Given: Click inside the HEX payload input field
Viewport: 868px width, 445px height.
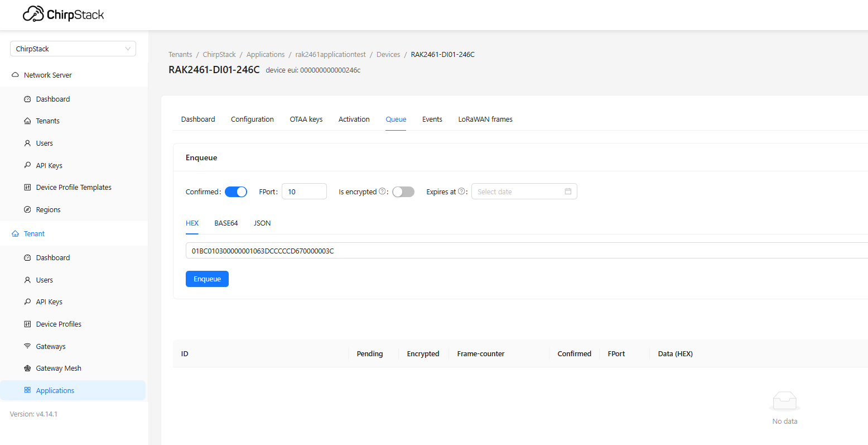Looking at the screenshot, I should tap(390, 251).
